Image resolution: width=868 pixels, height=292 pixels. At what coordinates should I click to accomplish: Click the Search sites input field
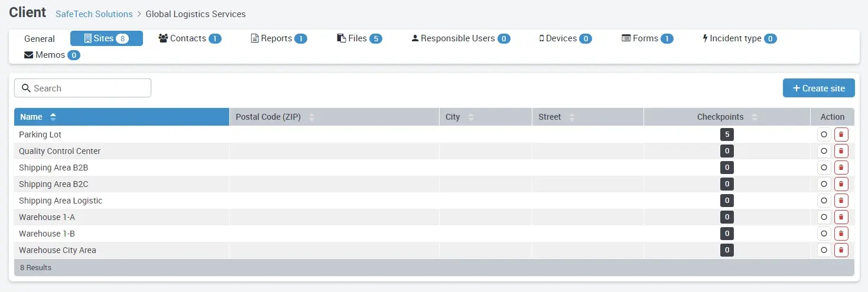coord(83,88)
